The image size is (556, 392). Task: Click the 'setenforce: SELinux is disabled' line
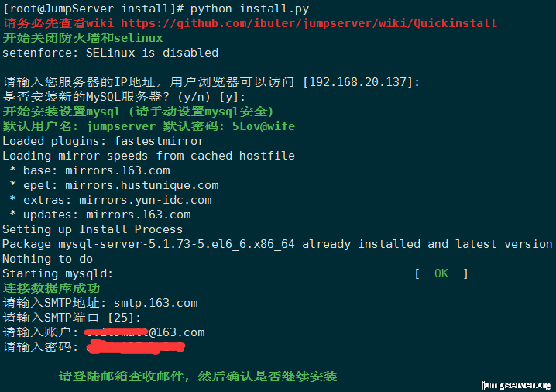pos(110,53)
